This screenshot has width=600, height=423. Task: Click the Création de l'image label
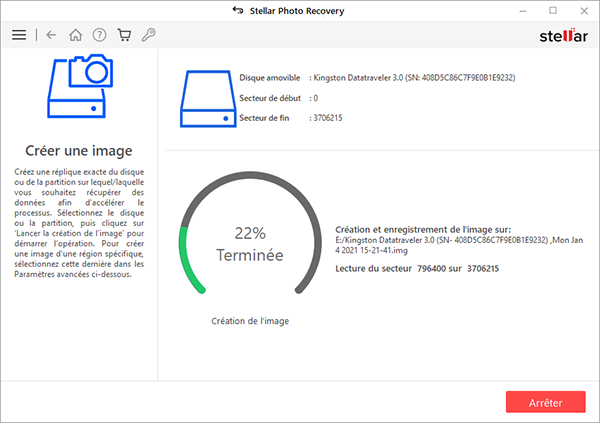tap(250, 321)
